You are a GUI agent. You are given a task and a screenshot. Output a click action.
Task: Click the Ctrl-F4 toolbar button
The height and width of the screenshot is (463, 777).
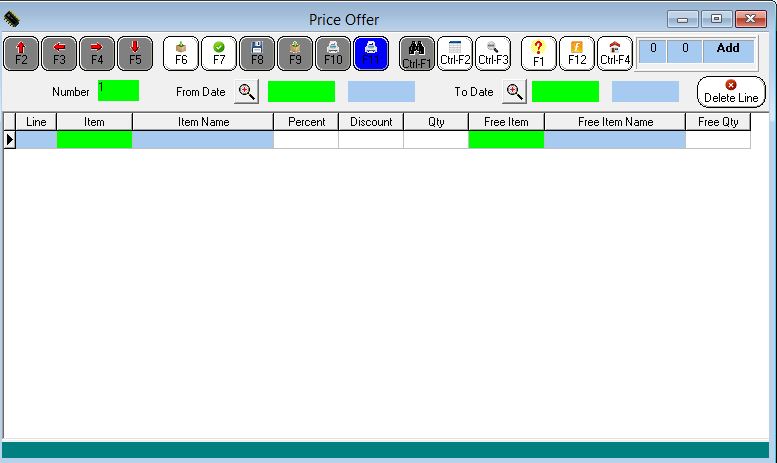click(615, 53)
